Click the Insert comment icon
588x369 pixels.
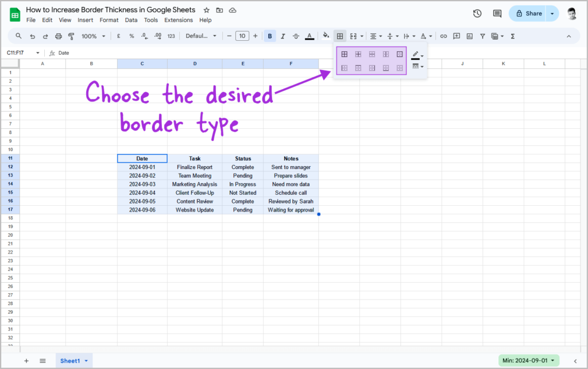pyautogui.click(x=457, y=36)
